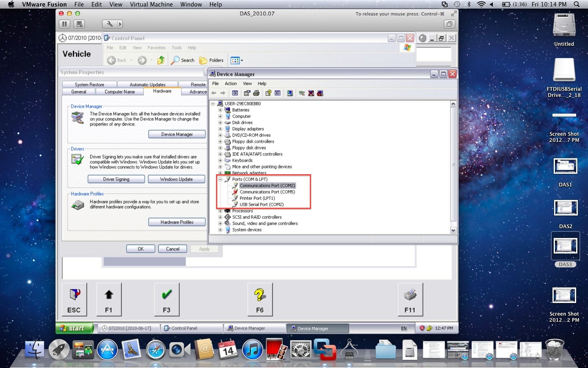This screenshot has height=368, width=588.
Task: Click the Uninstall device icon (red X)
Action: click(x=312, y=93)
